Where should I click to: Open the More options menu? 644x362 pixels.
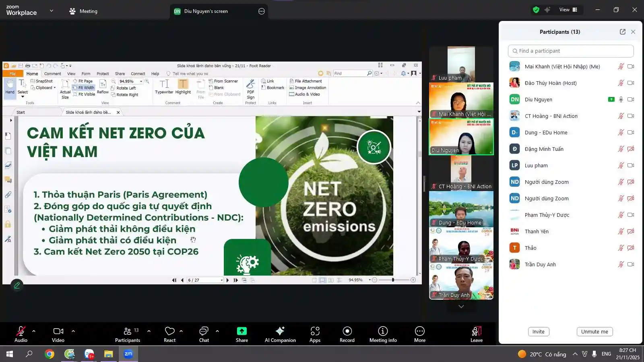[x=419, y=331]
